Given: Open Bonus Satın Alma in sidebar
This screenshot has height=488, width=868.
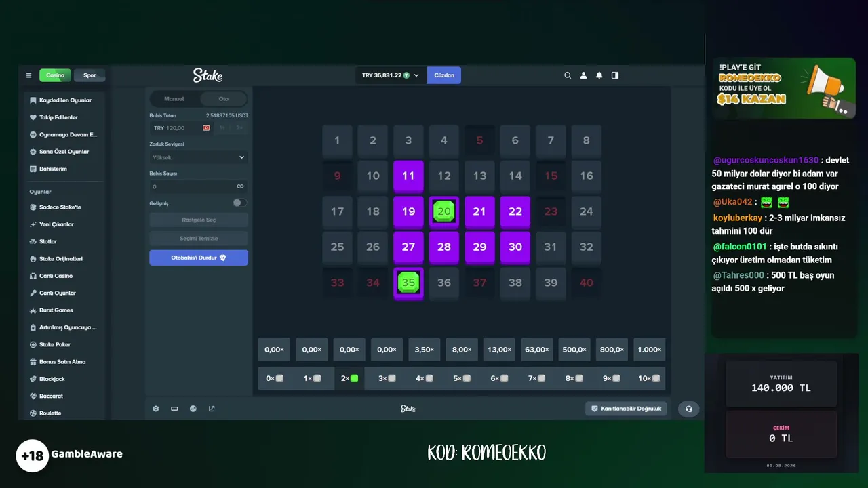Looking at the screenshot, I should [x=61, y=362].
